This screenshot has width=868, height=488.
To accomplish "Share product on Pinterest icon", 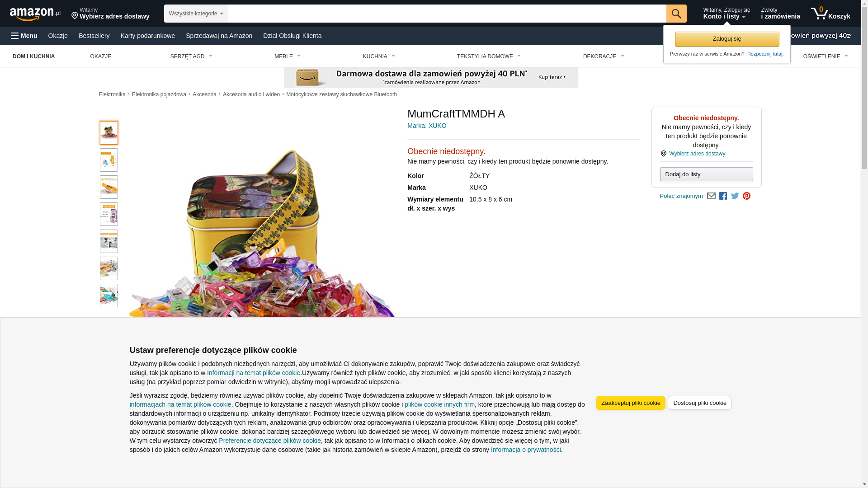I will [747, 196].
